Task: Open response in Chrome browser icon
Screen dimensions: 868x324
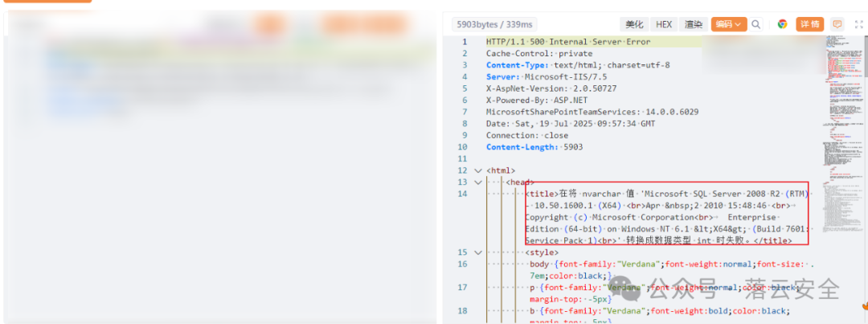Action: coord(782,25)
